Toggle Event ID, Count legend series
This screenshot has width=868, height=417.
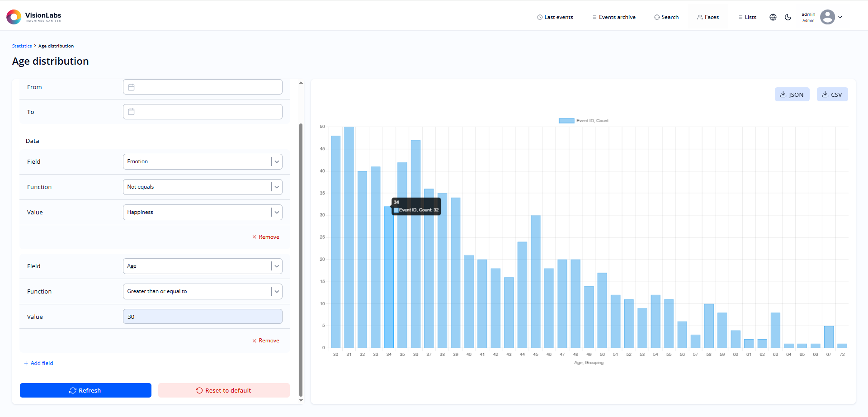(583, 121)
